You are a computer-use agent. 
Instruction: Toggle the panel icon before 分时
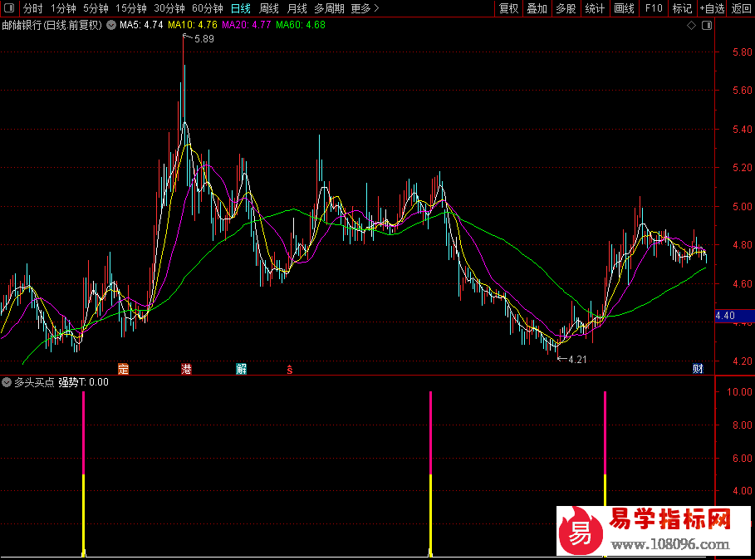tap(9, 8)
